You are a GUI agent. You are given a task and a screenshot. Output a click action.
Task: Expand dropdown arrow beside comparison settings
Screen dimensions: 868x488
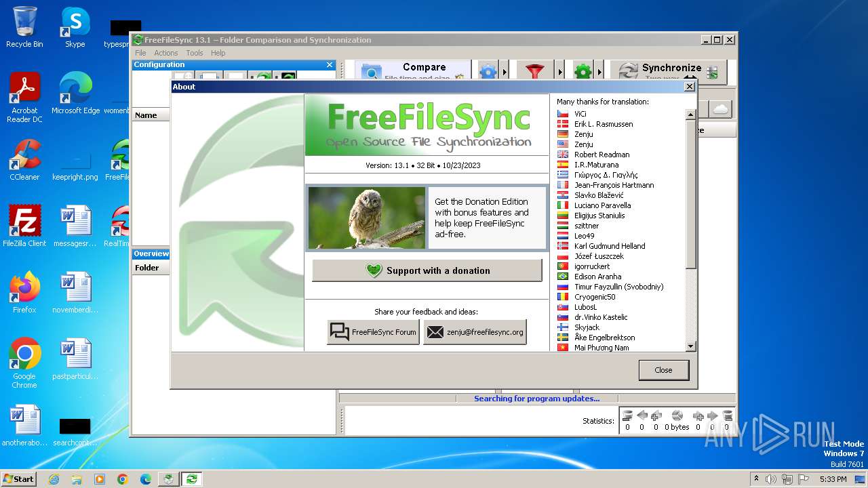click(x=505, y=70)
